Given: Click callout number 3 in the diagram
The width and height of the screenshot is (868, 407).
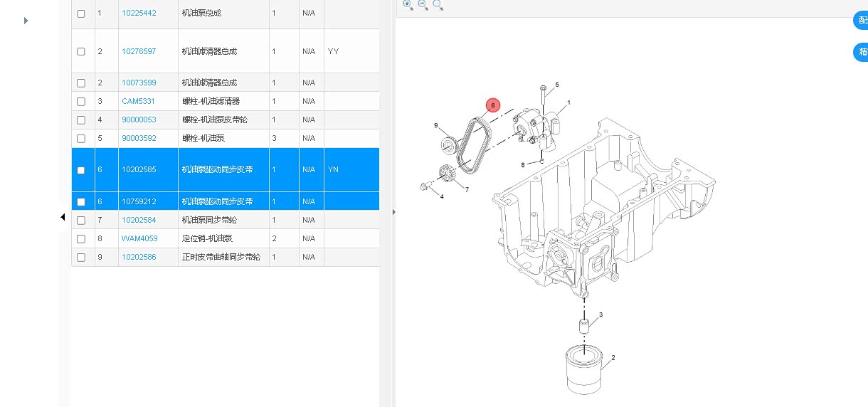Looking at the screenshot, I should 600,314.
